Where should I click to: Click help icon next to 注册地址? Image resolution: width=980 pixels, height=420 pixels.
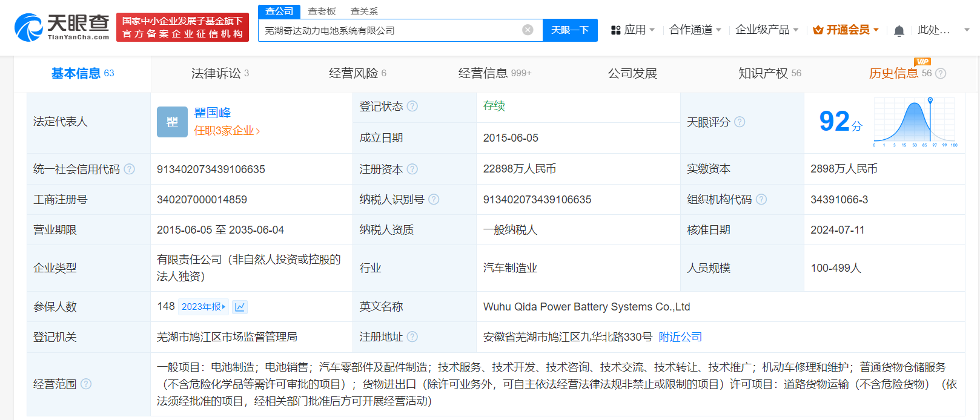pos(412,337)
